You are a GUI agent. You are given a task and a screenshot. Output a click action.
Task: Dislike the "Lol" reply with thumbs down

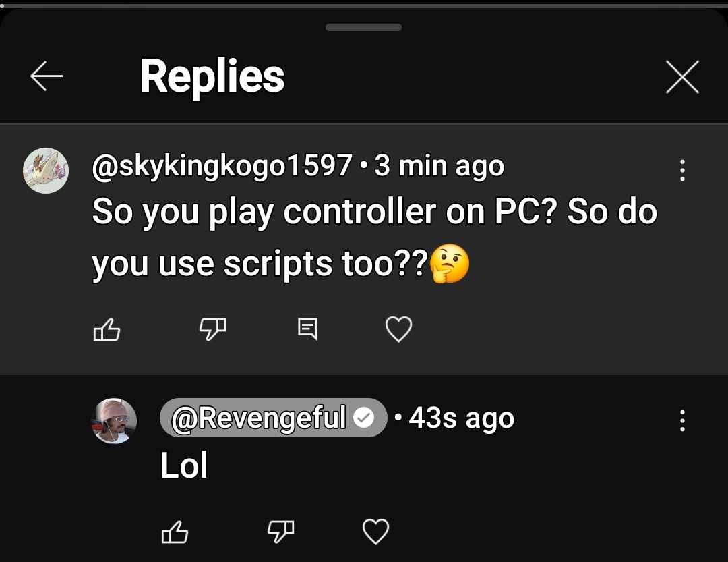tap(281, 532)
